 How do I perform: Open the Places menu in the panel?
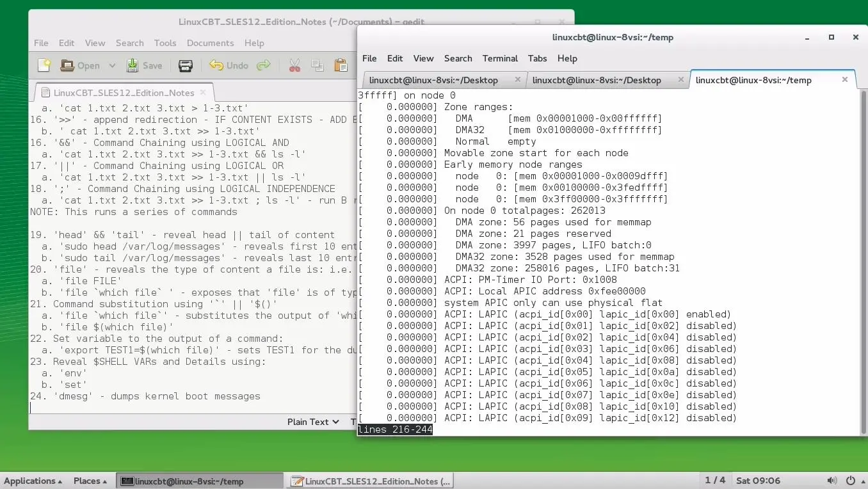click(90, 481)
